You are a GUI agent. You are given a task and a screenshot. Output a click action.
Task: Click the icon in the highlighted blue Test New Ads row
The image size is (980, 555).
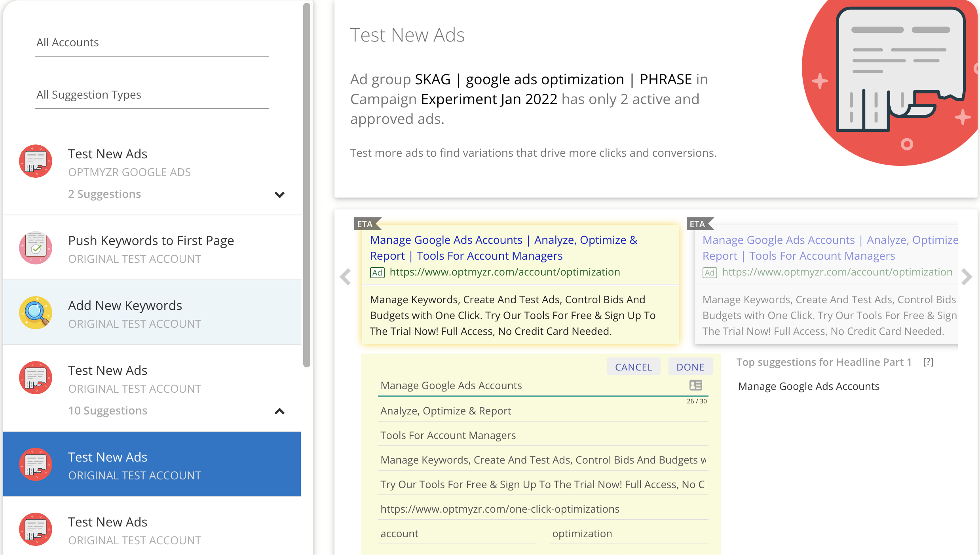point(36,464)
